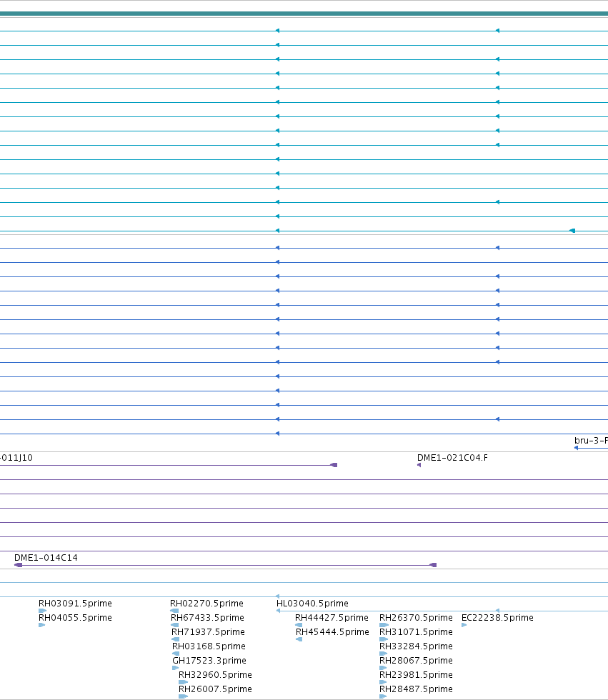608x700 pixels.
Task: Select the RH32960.5prime label
Action: (x=215, y=674)
